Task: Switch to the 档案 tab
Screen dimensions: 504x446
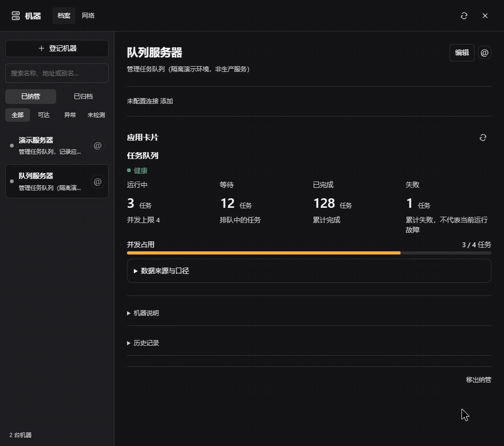Action: click(x=64, y=15)
